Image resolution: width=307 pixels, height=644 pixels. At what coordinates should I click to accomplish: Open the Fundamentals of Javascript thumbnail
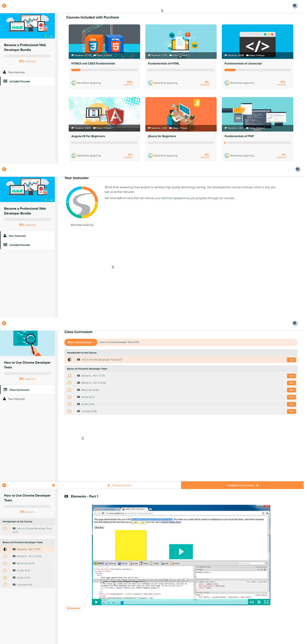(257, 41)
